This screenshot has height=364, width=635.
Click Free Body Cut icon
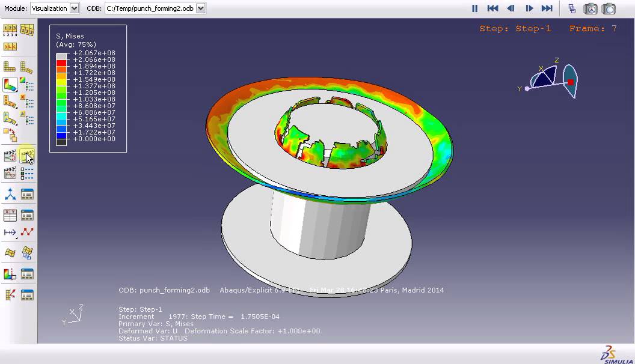tap(10, 295)
